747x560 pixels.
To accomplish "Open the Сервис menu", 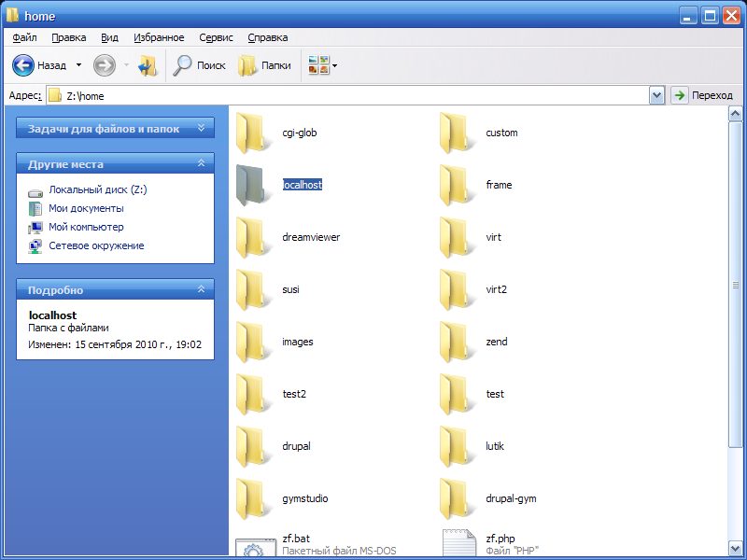I will point(218,37).
